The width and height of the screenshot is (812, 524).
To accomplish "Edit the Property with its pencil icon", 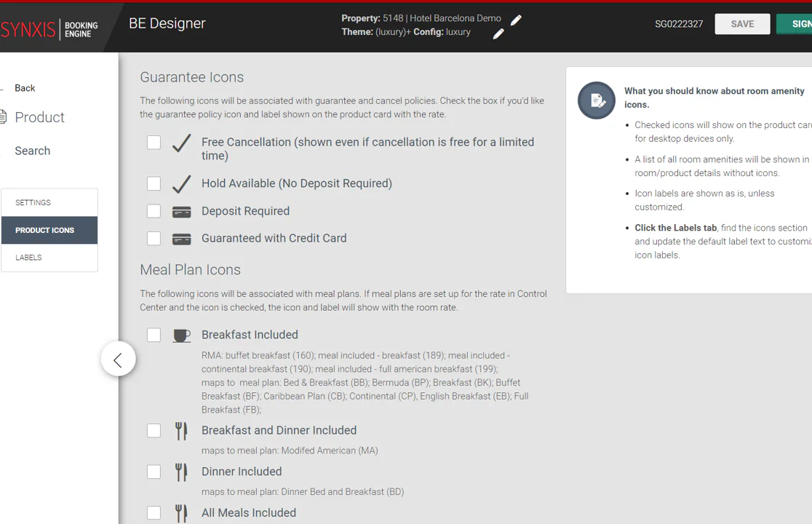I will pyautogui.click(x=516, y=20).
